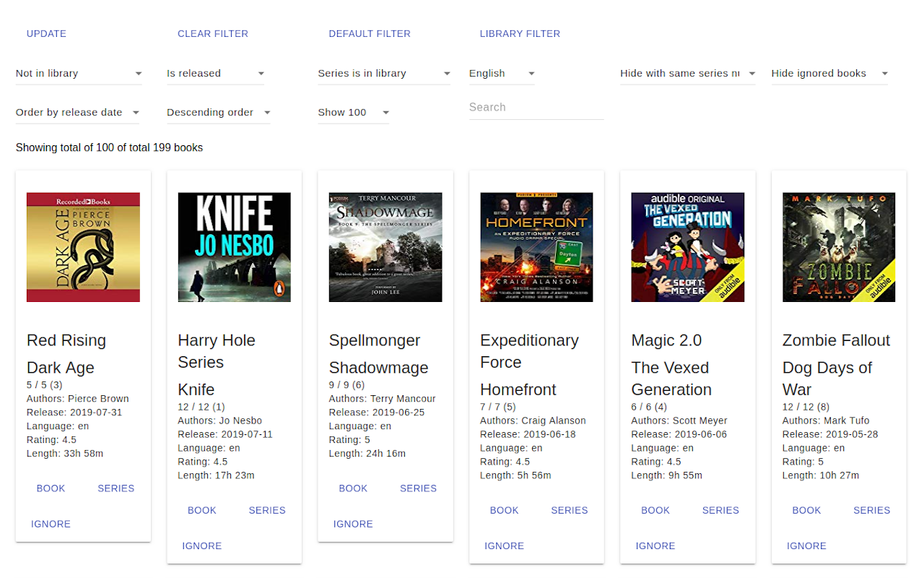Click the Zombie Fallout cover image
Screen dimensions: 924x578
pos(839,247)
